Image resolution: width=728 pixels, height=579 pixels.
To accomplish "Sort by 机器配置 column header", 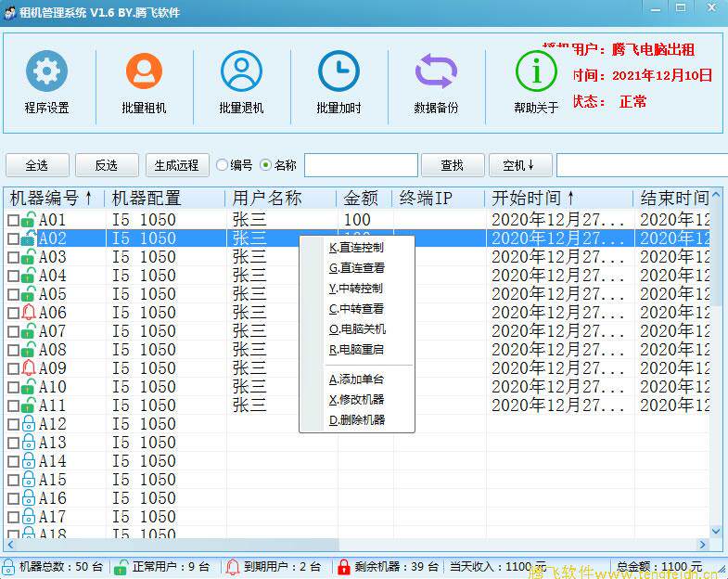I will 165,199.
